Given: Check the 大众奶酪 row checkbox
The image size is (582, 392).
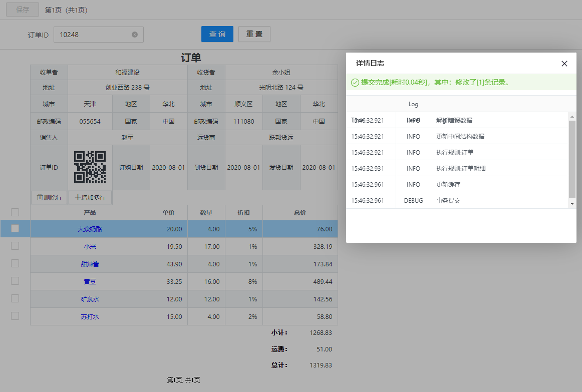Looking at the screenshot, I should click(x=15, y=228).
